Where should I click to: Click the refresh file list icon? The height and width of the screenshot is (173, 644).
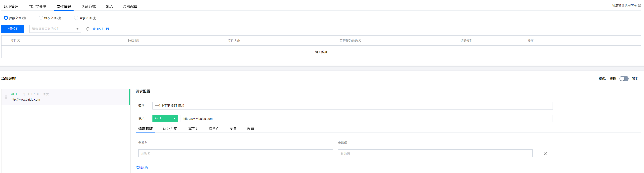(88, 29)
